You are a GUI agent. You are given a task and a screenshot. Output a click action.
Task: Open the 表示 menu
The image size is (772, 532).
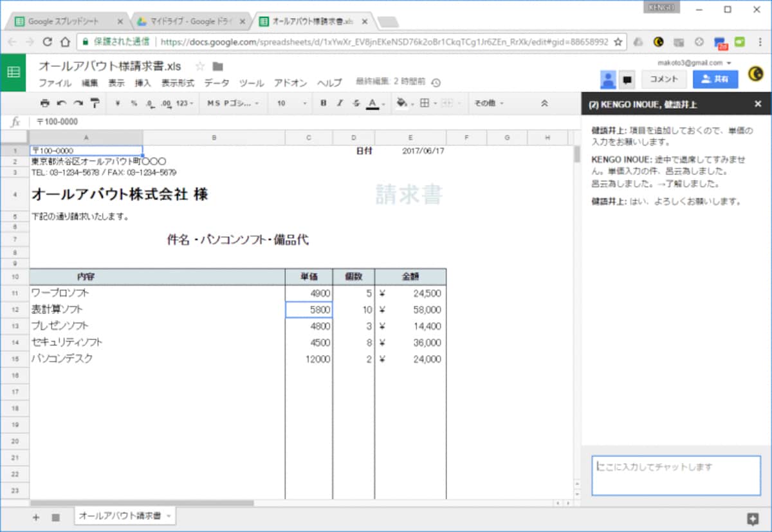116,83
